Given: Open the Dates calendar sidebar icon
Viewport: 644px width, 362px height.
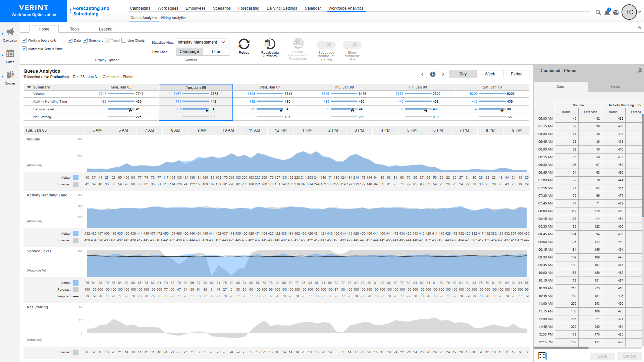Looking at the screenshot, I should [10, 54].
